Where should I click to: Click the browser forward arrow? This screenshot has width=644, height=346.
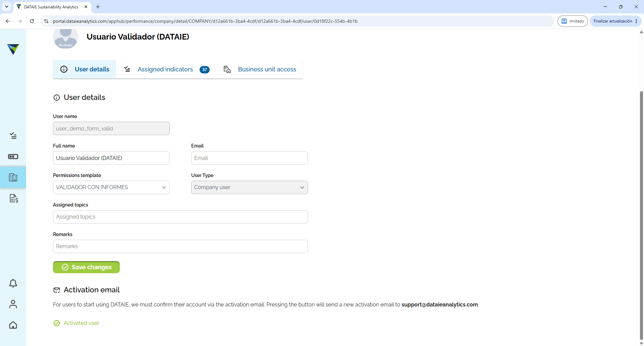(20, 21)
